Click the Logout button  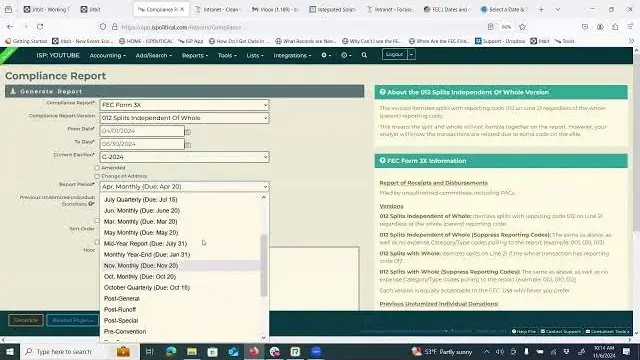395,54
